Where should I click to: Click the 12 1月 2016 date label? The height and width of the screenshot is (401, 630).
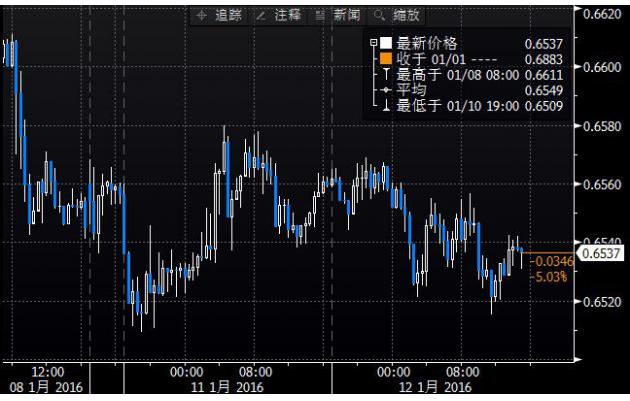435,387
